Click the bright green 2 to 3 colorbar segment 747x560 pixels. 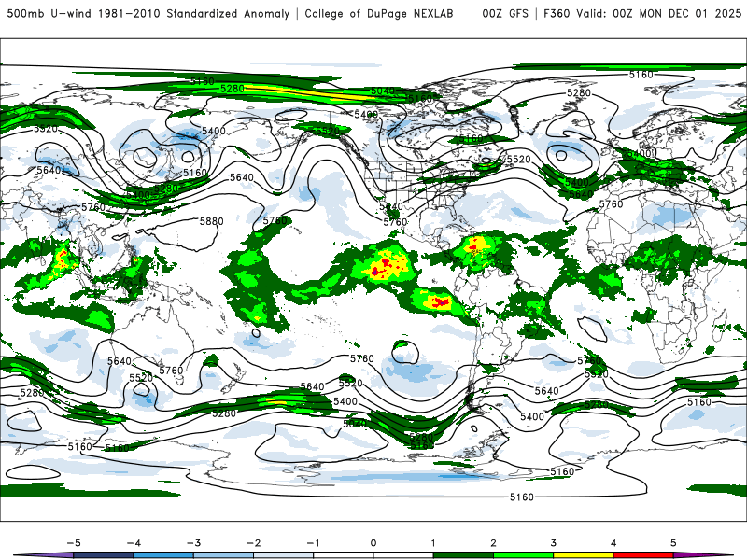(523, 555)
